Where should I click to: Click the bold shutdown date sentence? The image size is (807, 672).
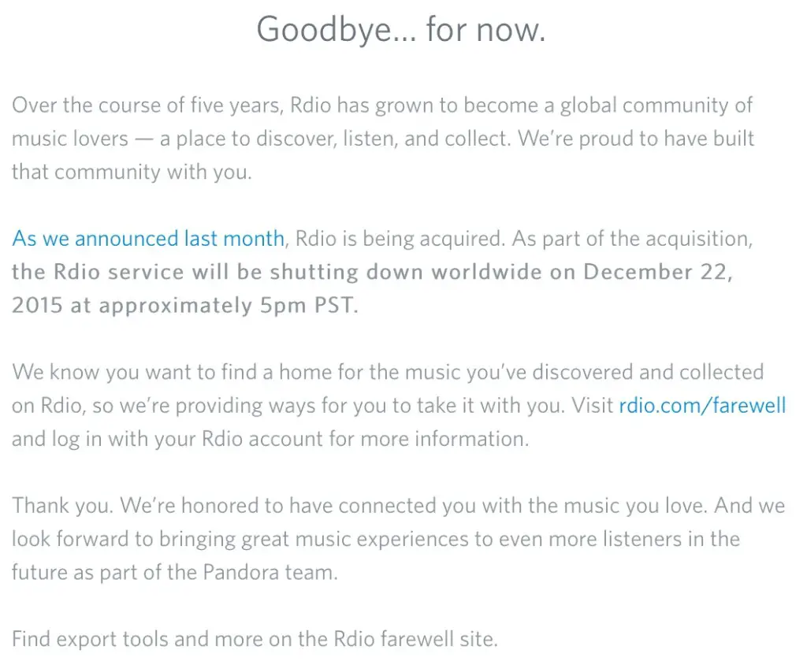(x=372, y=288)
